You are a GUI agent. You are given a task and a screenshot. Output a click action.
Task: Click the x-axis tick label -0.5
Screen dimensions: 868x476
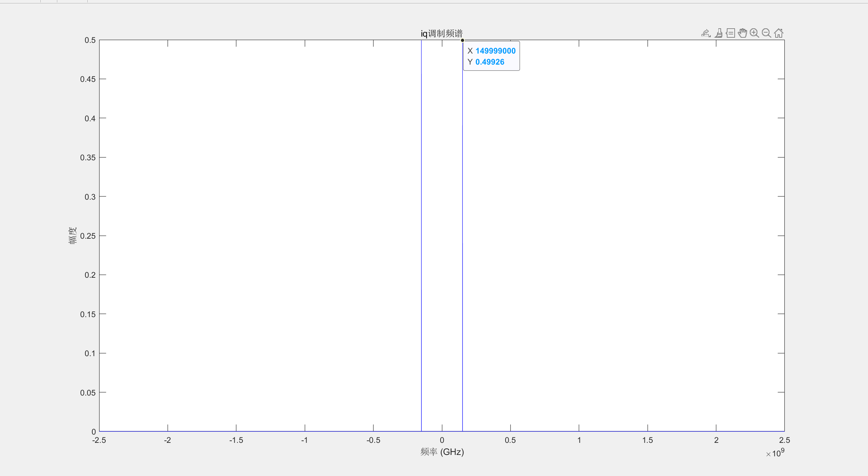tap(373, 440)
